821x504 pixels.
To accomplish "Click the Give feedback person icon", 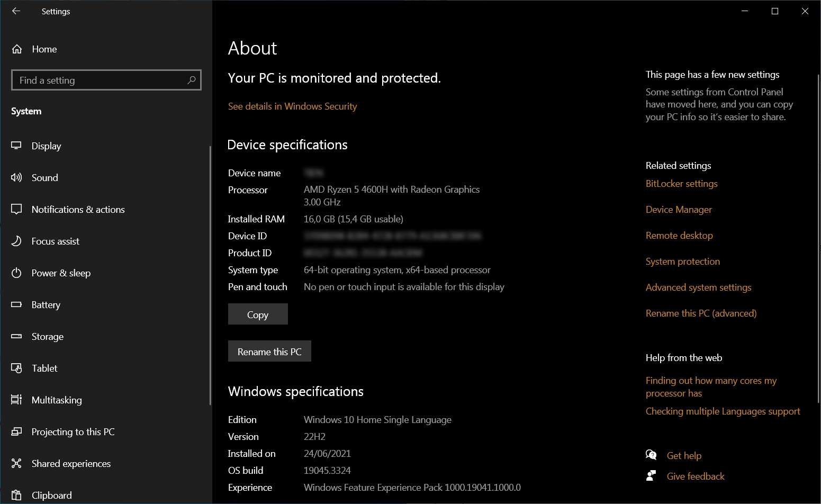I will click(x=651, y=475).
